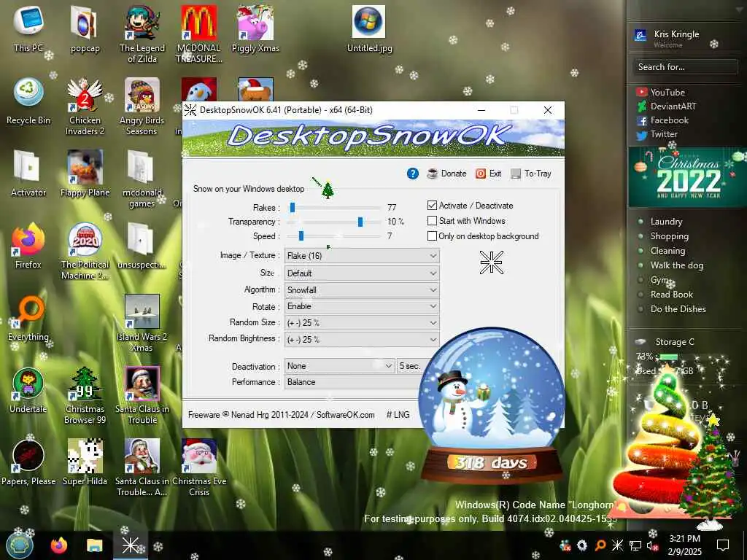The width and height of the screenshot is (747, 560).
Task: Open the Image / Texture dropdown
Action: 362,256
